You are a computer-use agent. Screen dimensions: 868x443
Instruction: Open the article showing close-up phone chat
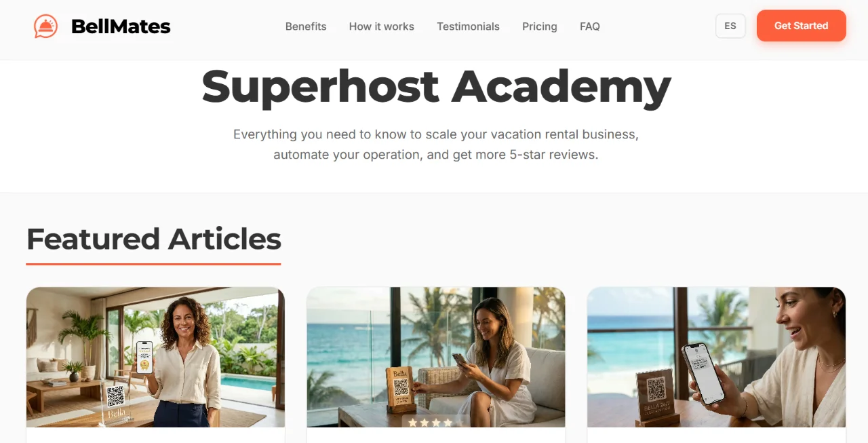[x=717, y=358]
